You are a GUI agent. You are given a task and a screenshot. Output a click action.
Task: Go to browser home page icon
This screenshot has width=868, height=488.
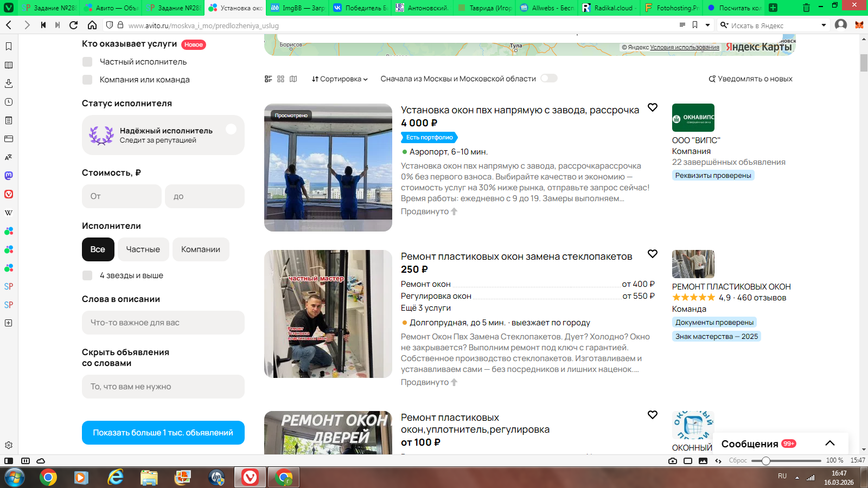(x=92, y=25)
